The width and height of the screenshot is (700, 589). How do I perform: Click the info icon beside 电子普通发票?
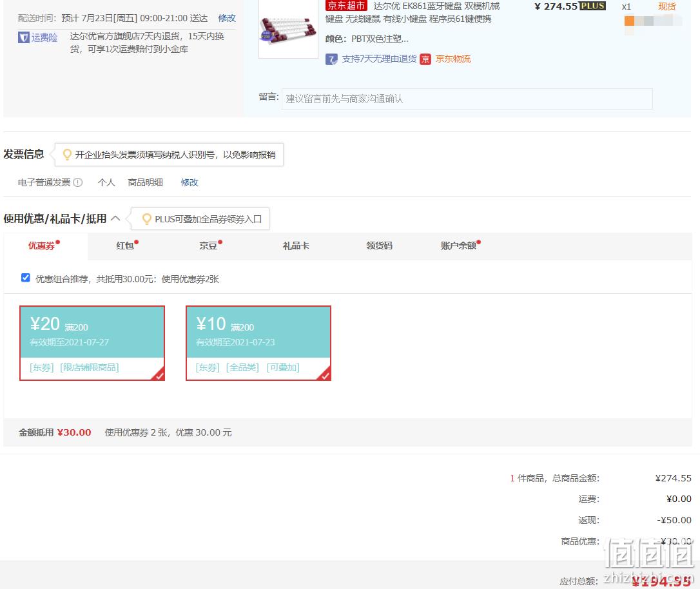point(78,182)
